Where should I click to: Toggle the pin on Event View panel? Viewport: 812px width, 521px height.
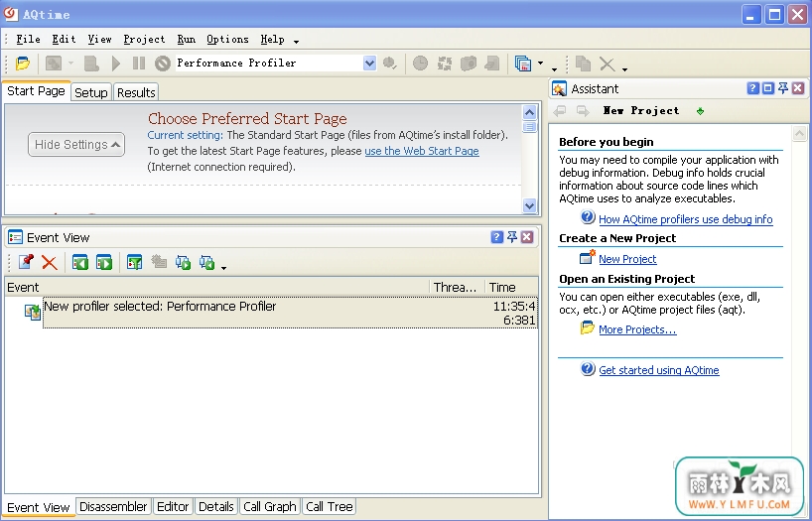(511, 237)
